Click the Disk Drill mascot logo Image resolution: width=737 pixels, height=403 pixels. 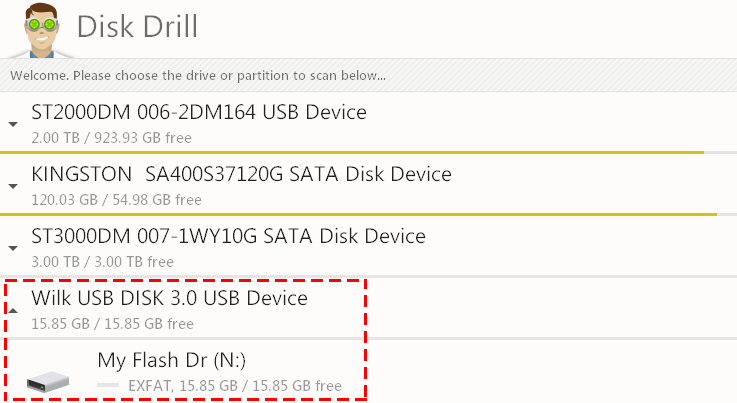point(41,30)
